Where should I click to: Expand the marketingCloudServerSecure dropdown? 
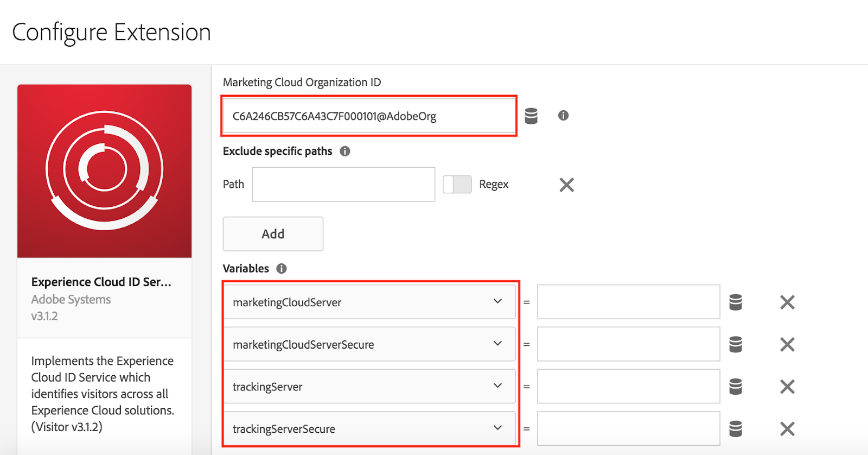coord(369,344)
